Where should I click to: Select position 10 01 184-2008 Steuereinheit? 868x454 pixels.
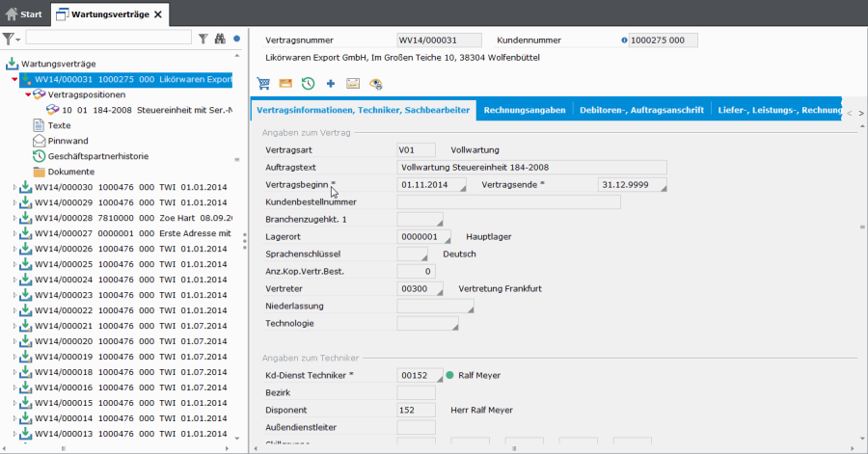(147, 110)
